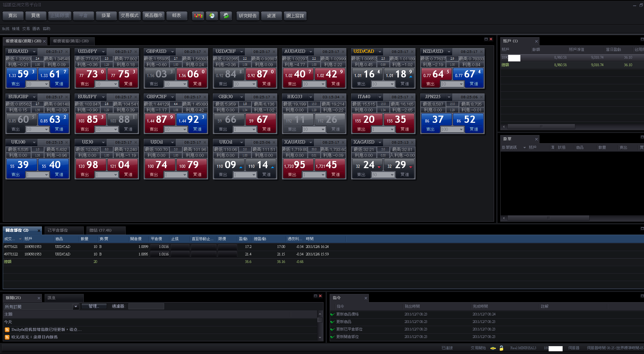
Task: Open the 協助 menu
Action: pyautogui.click(x=47, y=29)
